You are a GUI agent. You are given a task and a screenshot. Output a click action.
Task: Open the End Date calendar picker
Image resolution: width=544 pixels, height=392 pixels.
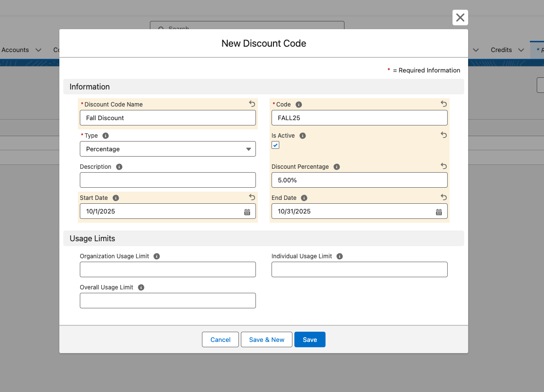[439, 212]
